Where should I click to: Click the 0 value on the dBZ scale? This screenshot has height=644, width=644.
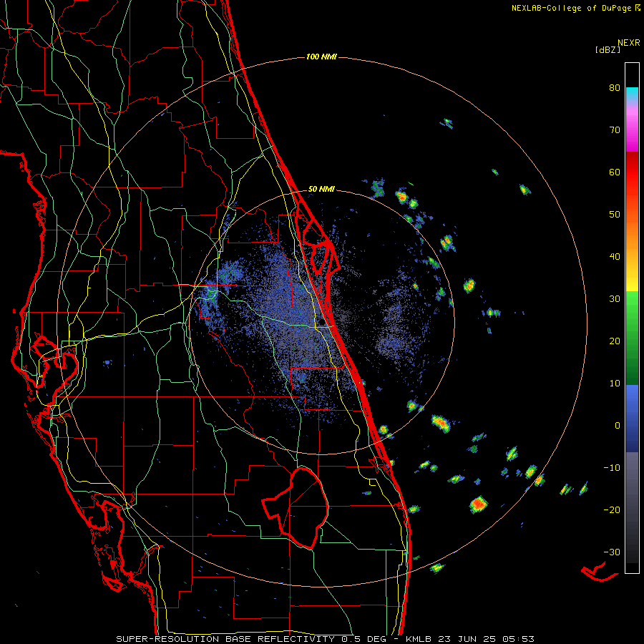point(618,426)
